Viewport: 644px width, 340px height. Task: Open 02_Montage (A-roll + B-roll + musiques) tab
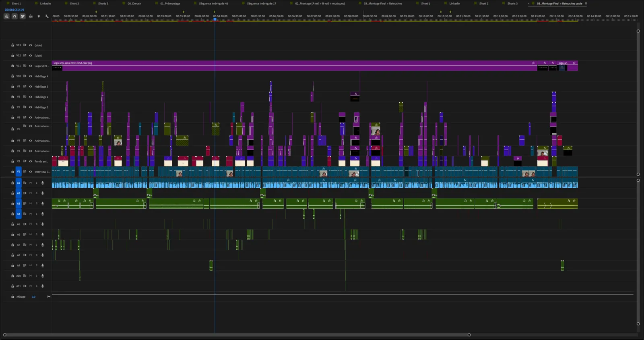pyautogui.click(x=320, y=4)
